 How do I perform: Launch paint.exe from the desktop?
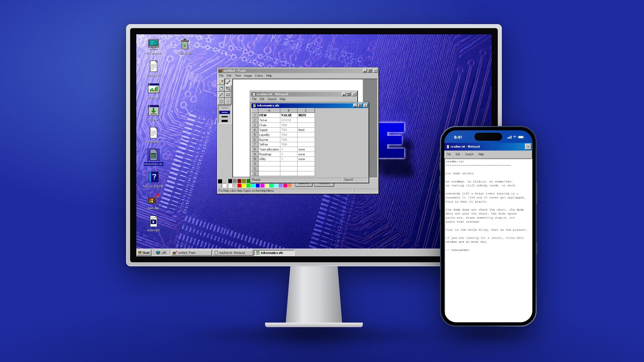153,202
